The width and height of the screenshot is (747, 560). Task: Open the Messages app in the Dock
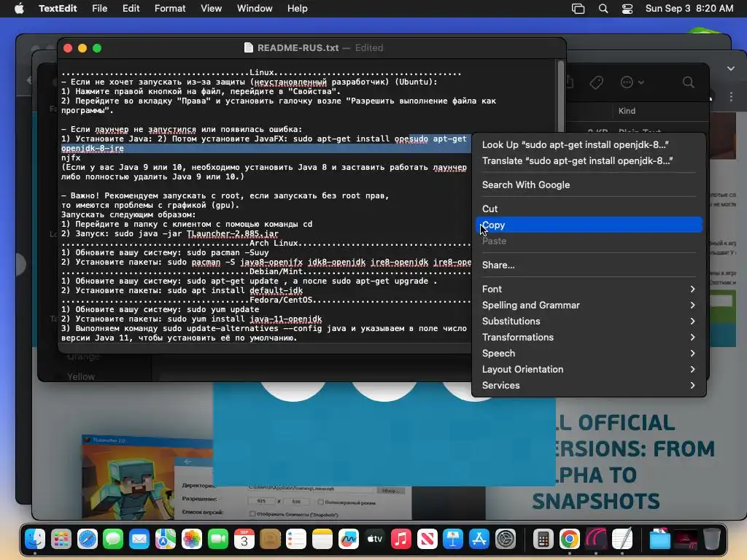coord(113,539)
